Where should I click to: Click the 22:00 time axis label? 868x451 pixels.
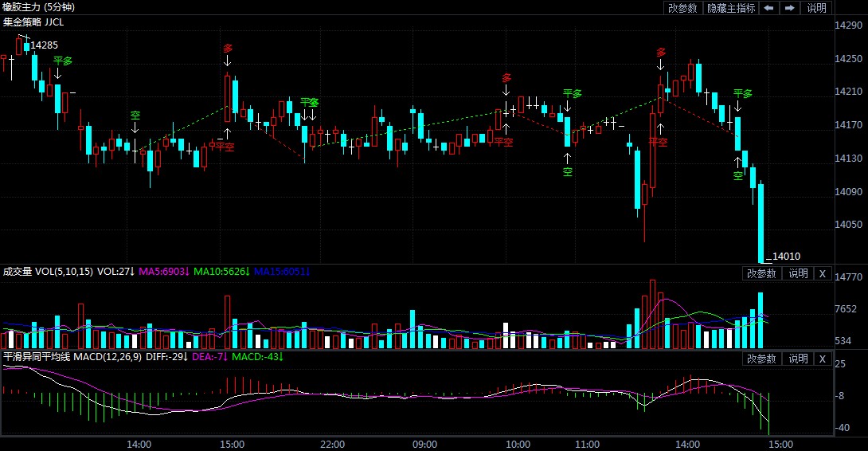[332, 445]
